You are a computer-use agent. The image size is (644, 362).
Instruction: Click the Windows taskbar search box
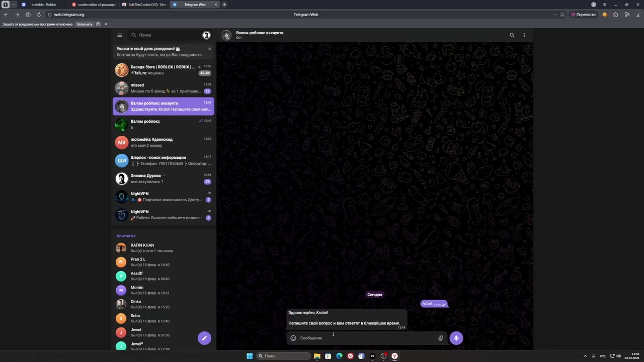[283, 356]
